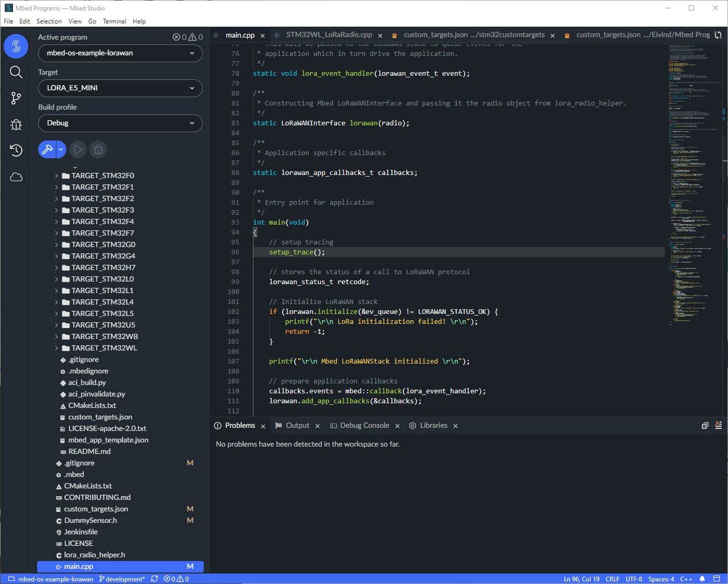The height and width of the screenshot is (584, 728).
Task: Open mbed_app_template.json in the tree
Action: (x=108, y=440)
